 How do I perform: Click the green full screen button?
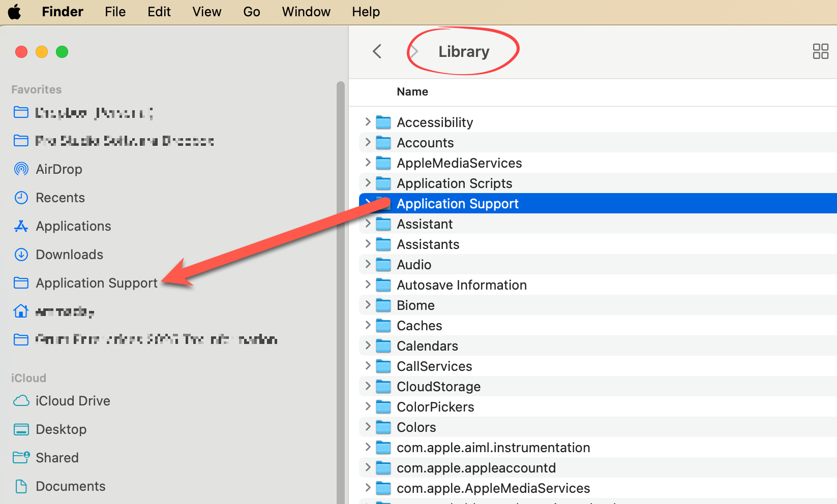click(x=62, y=52)
